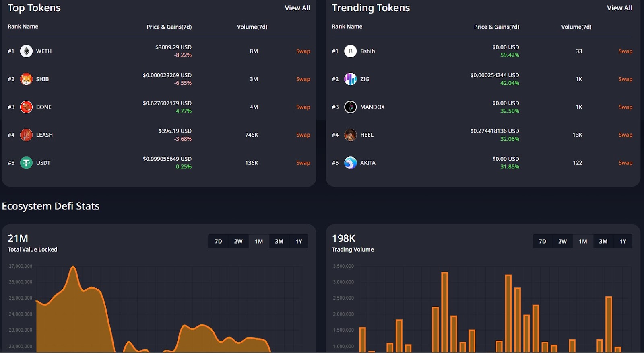Select 2W range for Trading Volume

(562, 241)
